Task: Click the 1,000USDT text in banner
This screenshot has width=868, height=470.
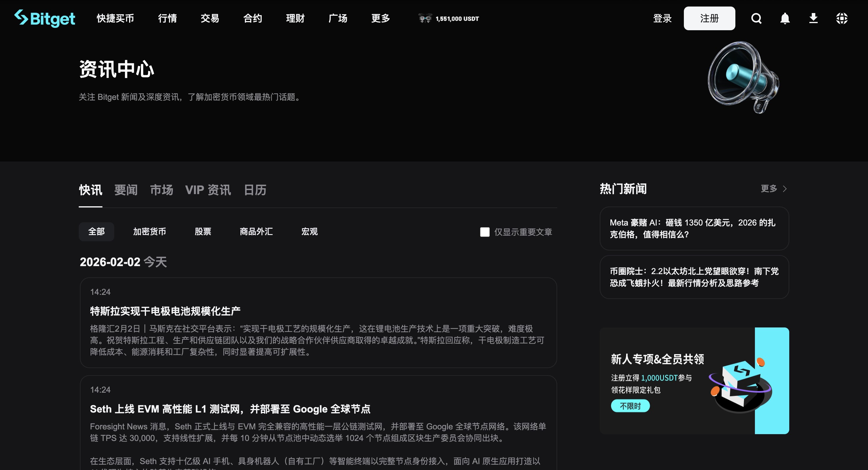Action: tap(659, 378)
